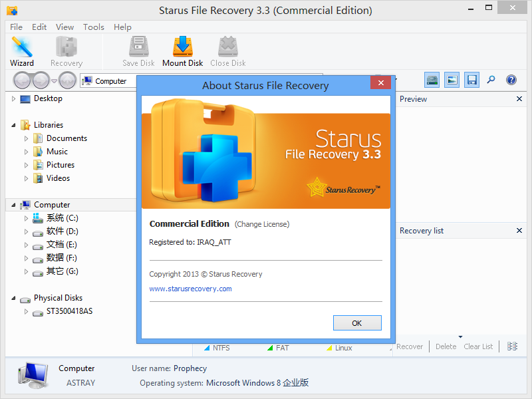Expand the Videos library
Screen dimensions: 532x399
(26, 178)
